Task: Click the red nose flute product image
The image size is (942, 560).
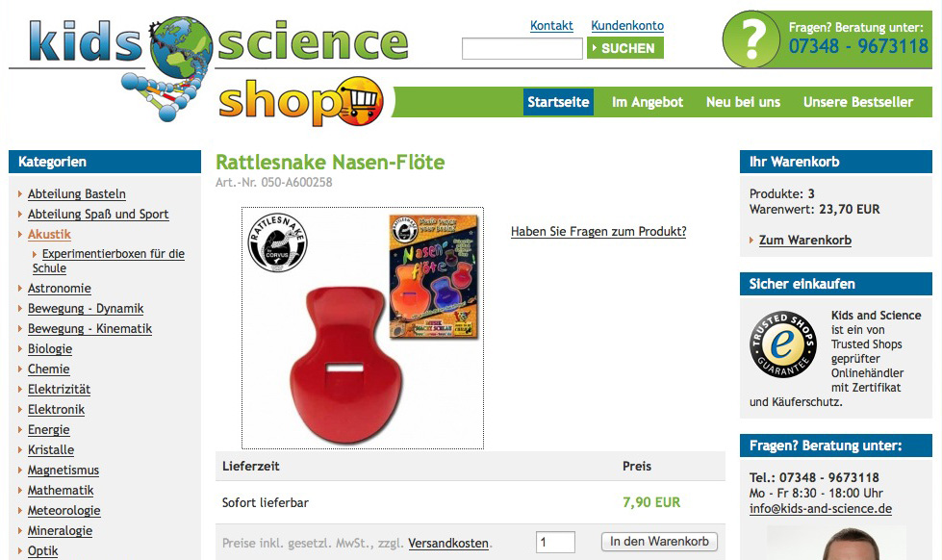Action: pos(346,365)
